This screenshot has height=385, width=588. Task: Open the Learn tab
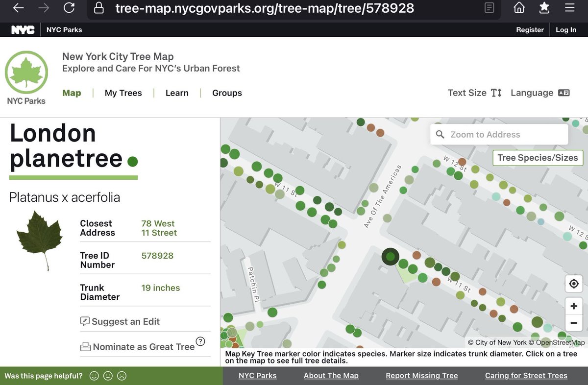[x=177, y=93]
